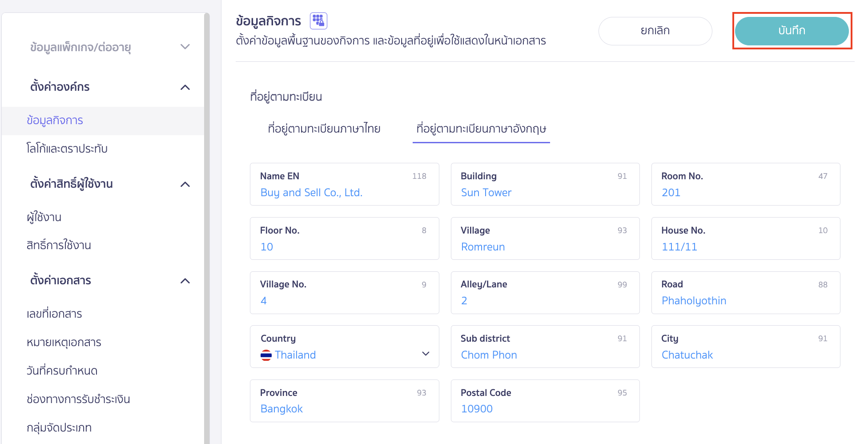
Task: Open โลโก้และตราประทับ settings
Action: coord(67,149)
